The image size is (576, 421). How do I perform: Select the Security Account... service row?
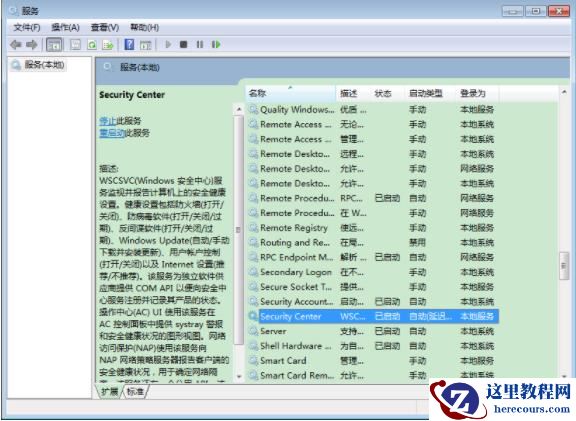(x=373, y=302)
